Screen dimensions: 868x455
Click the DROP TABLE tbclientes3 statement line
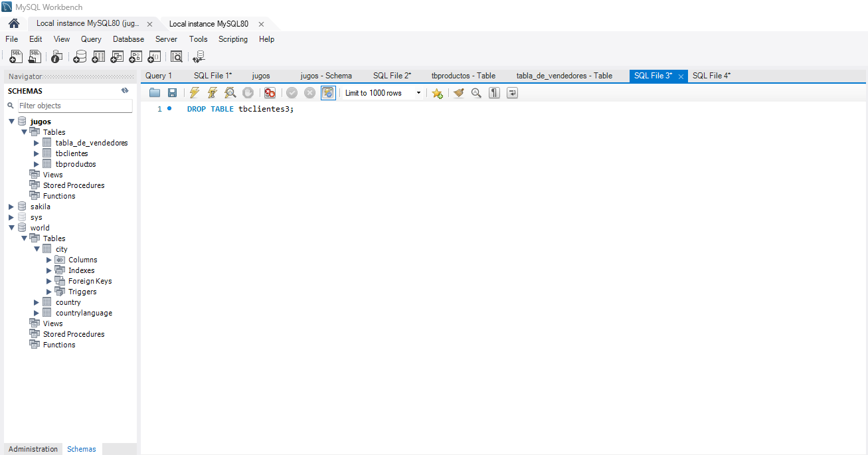pos(240,109)
